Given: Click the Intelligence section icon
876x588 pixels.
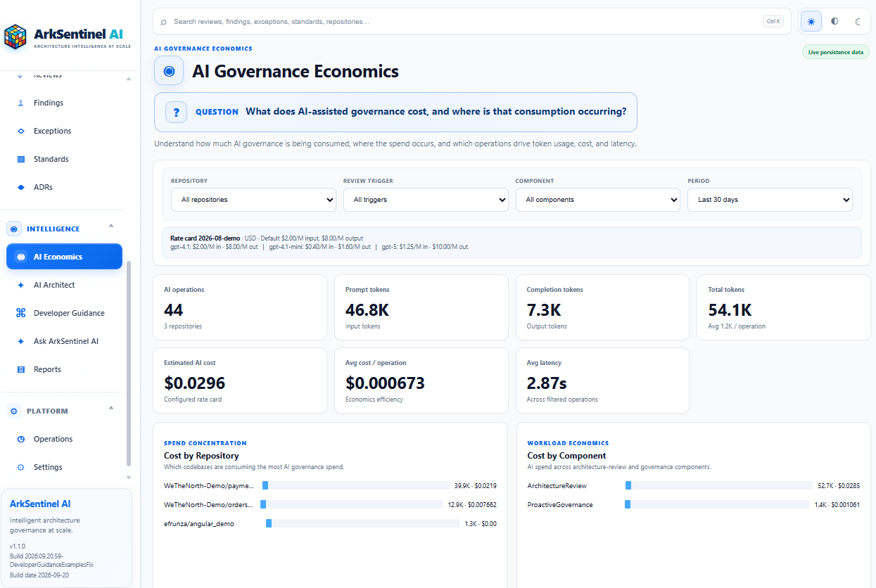Looking at the screenshot, I should click(14, 229).
